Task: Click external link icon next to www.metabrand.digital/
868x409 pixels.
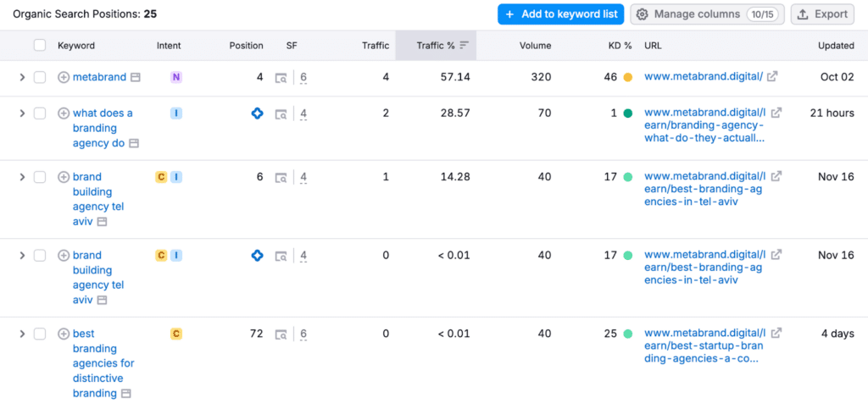Action: tap(772, 77)
